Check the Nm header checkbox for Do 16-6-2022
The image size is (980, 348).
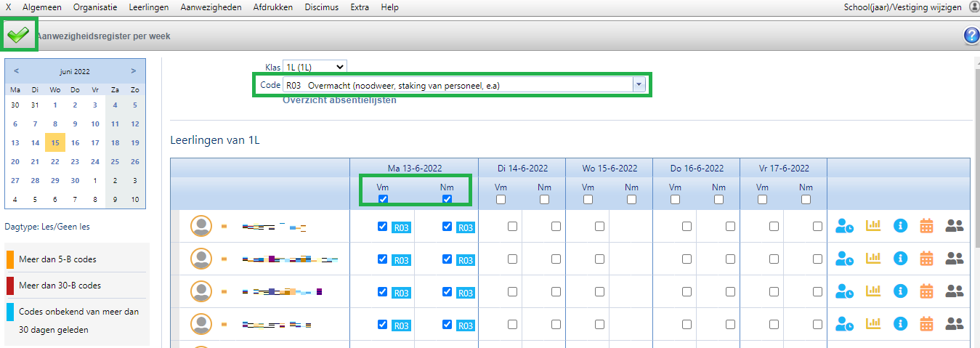[718, 200]
